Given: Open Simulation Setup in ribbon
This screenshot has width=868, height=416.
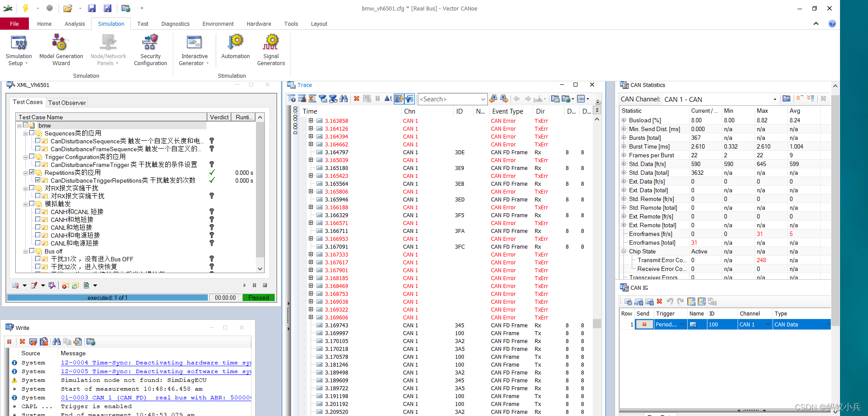Looking at the screenshot, I should [x=19, y=50].
